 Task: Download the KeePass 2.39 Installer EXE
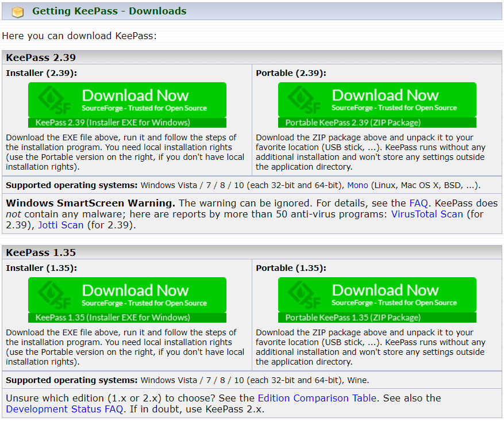tap(127, 105)
